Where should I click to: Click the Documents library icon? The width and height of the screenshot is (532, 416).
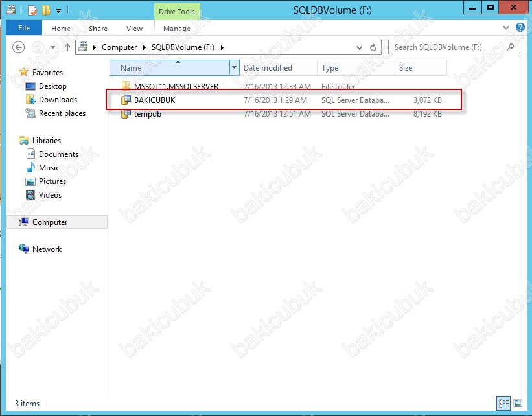(x=30, y=154)
